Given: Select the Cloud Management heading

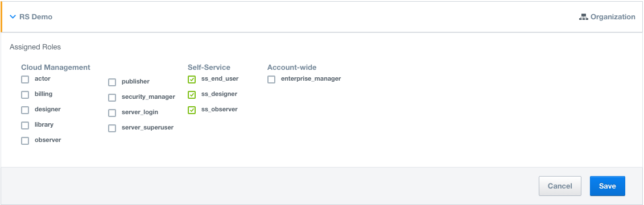Looking at the screenshot, I should 56,67.
